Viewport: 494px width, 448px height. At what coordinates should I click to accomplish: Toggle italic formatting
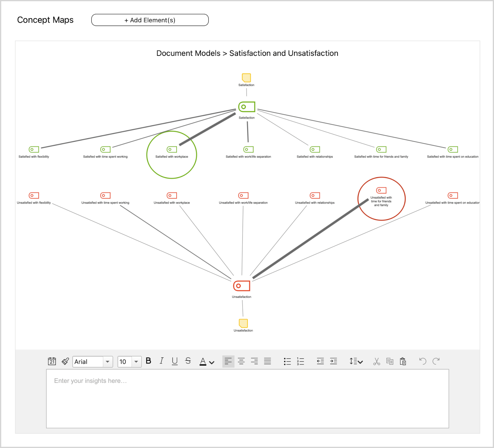coord(161,361)
